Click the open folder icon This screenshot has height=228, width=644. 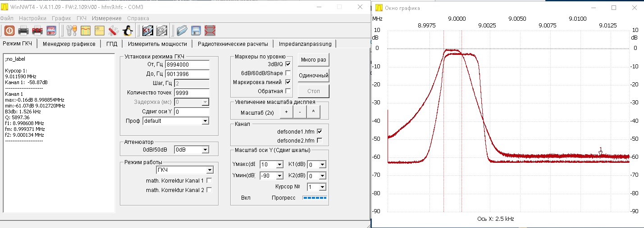[x=182, y=31]
